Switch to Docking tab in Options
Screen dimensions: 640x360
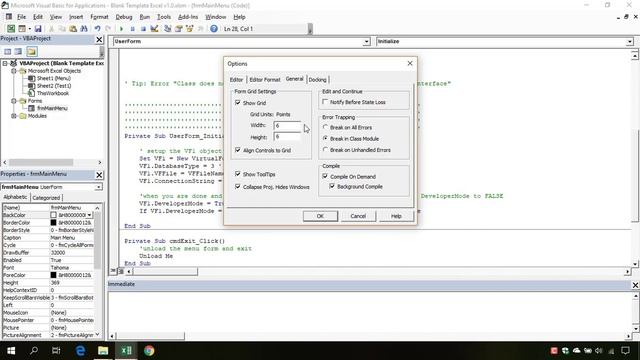[318, 80]
